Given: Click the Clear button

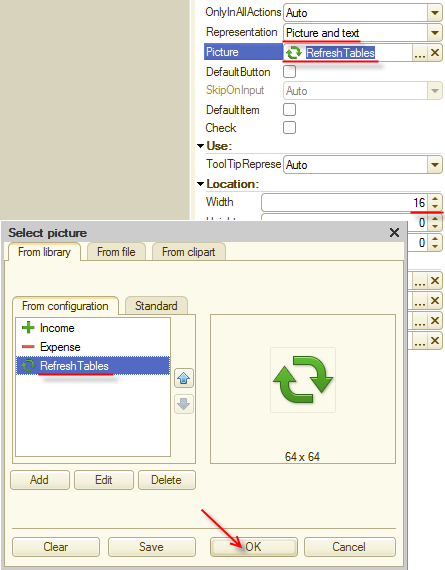Looking at the screenshot, I should [x=56, y=547].
